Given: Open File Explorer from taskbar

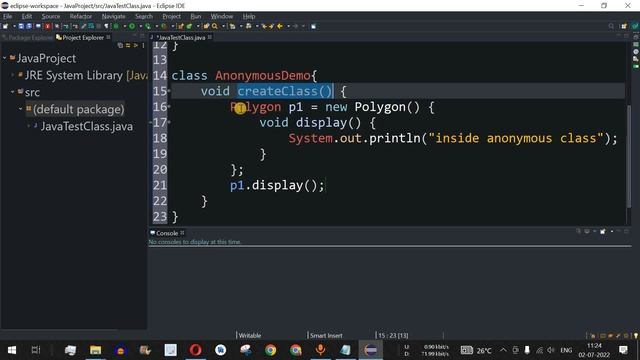Looking at the screenshot, I should [x=96, y=350].
